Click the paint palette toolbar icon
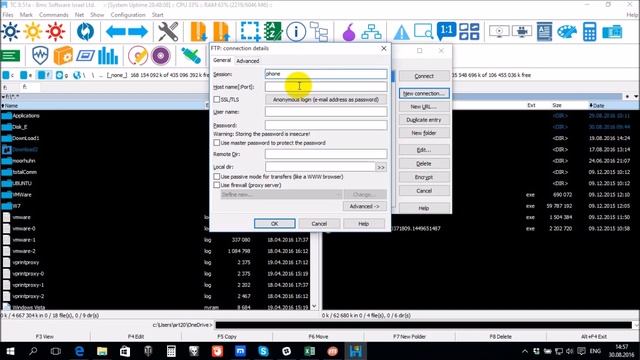 click(567, 31)
